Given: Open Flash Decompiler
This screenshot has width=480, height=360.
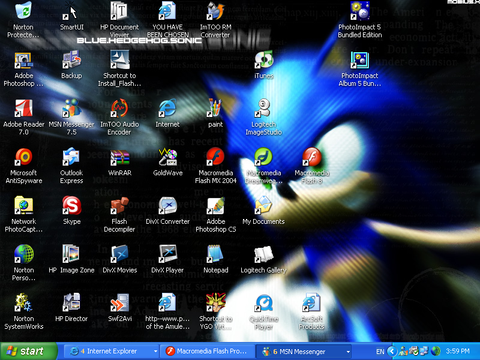Looking at the screenshot, I should pyautogui.click(x=119, y=205).
